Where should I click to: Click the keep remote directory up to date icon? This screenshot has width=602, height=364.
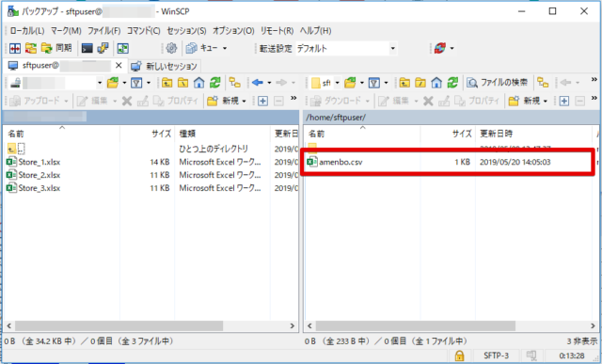[123, 48]
